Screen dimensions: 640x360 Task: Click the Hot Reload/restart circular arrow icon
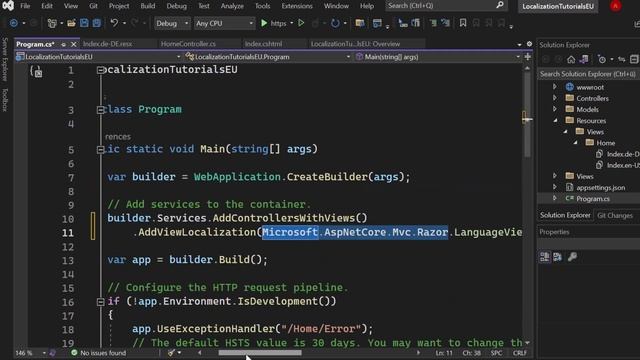point(335,23)
